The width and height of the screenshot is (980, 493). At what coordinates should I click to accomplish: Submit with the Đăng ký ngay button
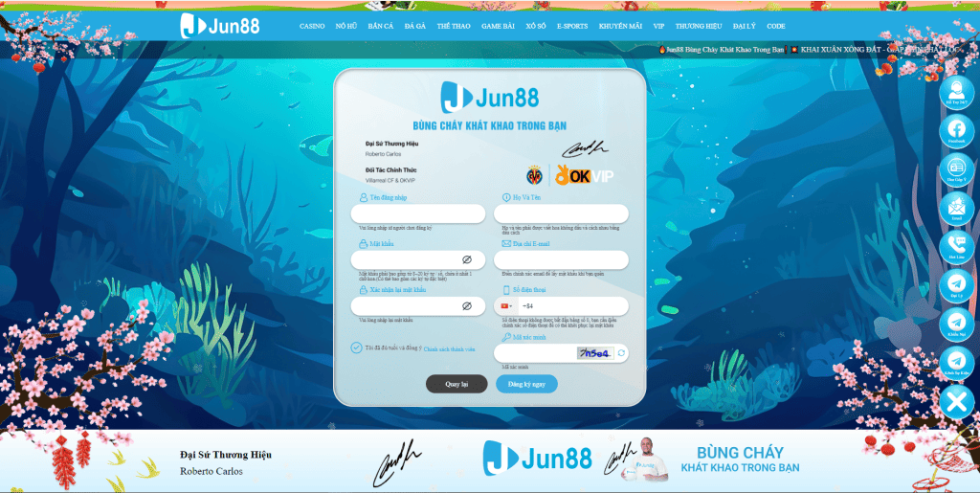(526, 384)
